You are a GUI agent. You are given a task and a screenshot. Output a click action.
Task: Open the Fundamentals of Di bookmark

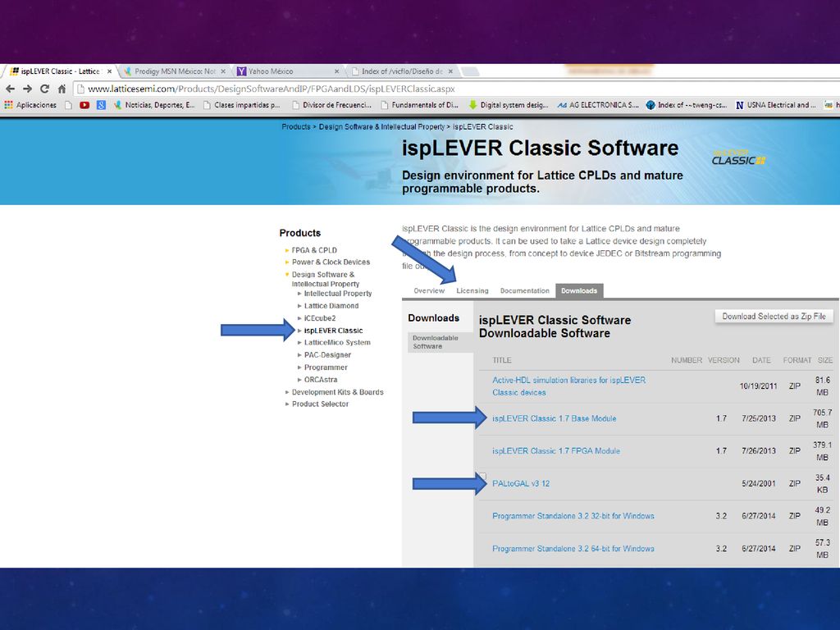pos(419,105)
